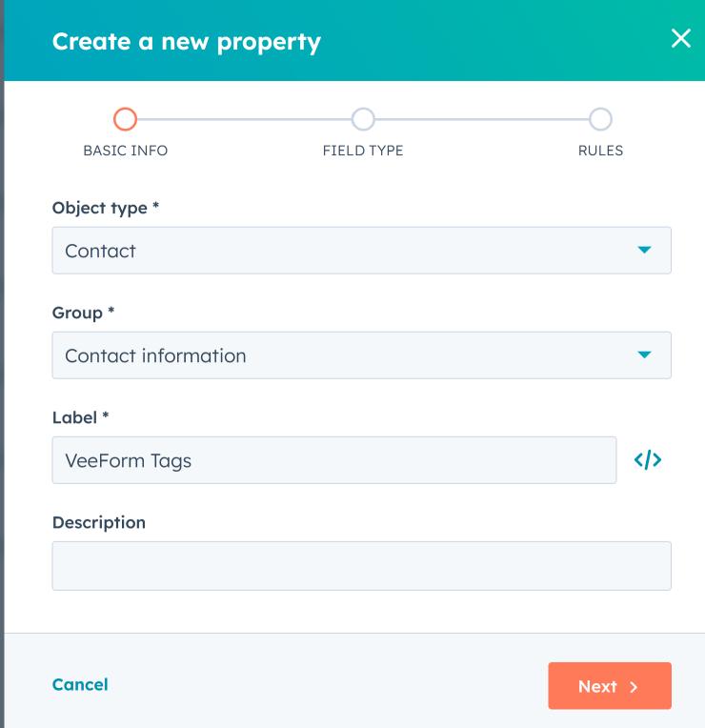Click the caret arrow in the Object type field
Screen dimensions: 705x728
pyautogui.click(x=644, y=250)
